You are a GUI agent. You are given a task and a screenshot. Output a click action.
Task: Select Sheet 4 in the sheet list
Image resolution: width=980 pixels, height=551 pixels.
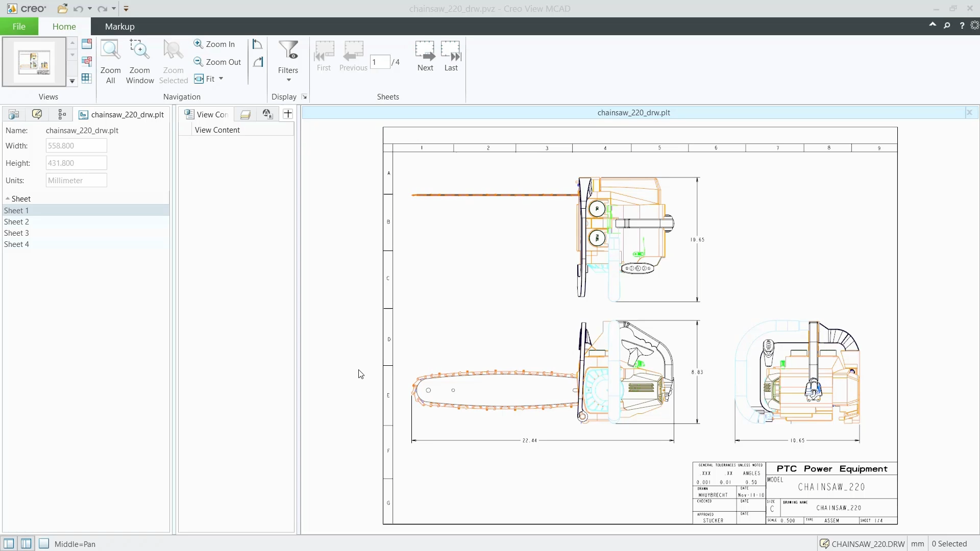[86, 244]
